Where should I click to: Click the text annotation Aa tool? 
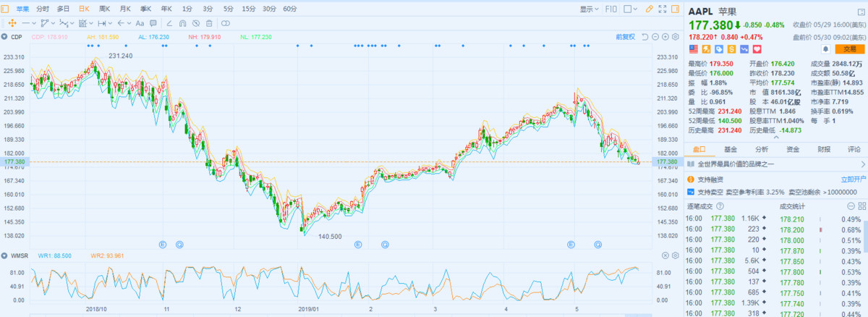point(140,23)
